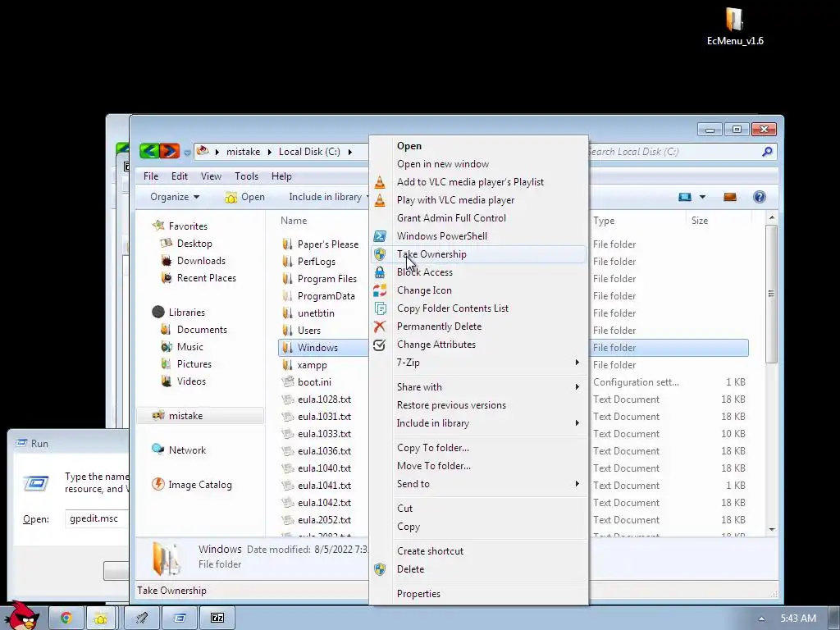Click the xampp folder icon
Screen dimensions: 840x630
click(288, 365)
